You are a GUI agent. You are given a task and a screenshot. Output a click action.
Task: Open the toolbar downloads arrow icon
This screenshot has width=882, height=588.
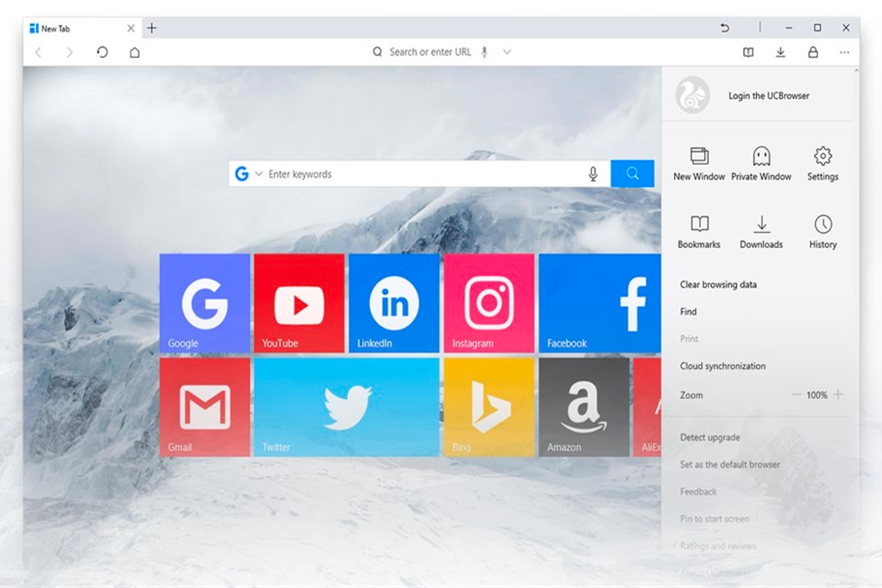tap(780, 52)
